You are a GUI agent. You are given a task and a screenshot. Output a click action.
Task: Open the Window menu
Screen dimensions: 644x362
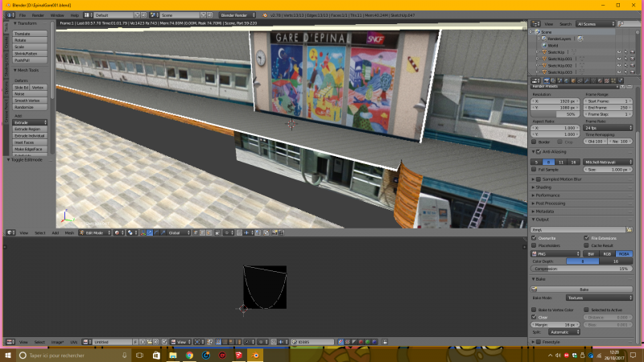[57, 15]
